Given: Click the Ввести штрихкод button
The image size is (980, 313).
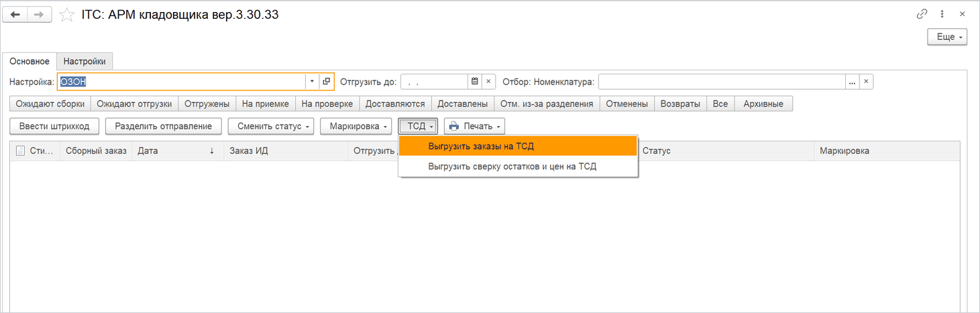Looking at the screenshot, I should click(54, 126).
